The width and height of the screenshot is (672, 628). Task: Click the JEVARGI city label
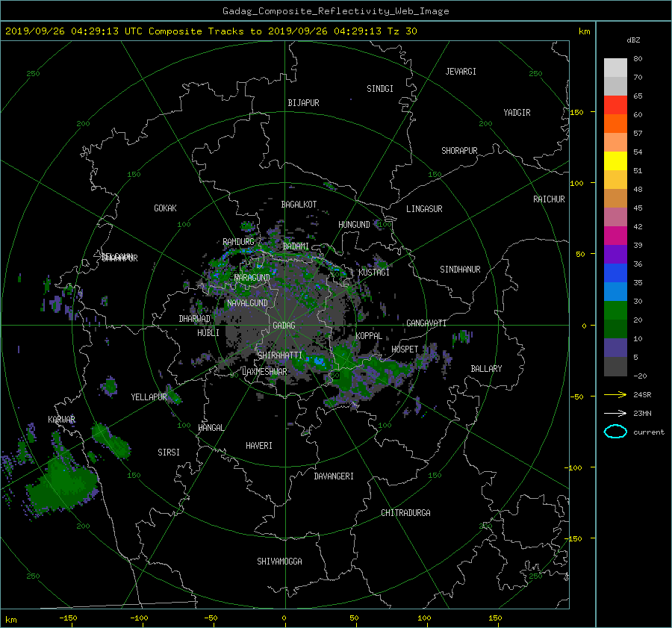(x=461, y=72)
